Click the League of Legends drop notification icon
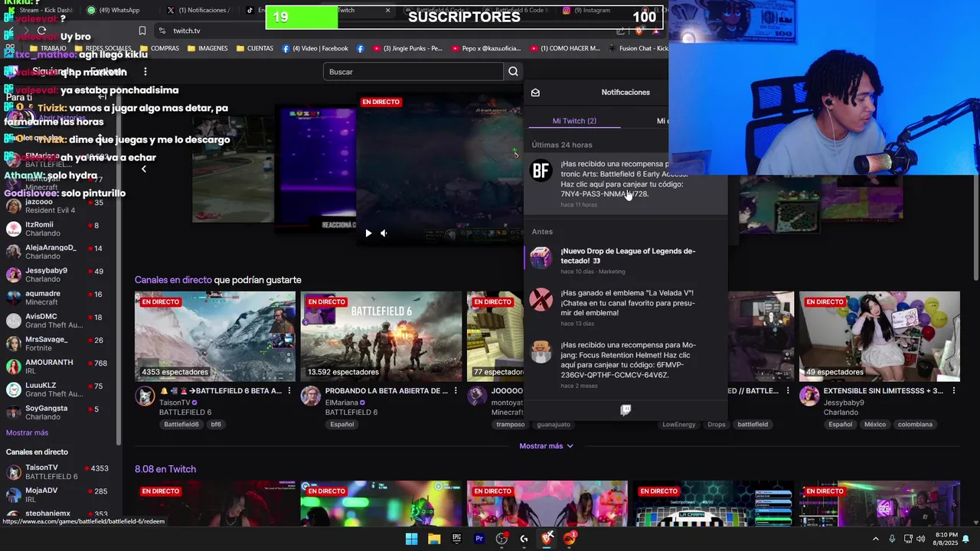Screen dimensions: 980x551 pyautogui.click(x=541, y=258)
